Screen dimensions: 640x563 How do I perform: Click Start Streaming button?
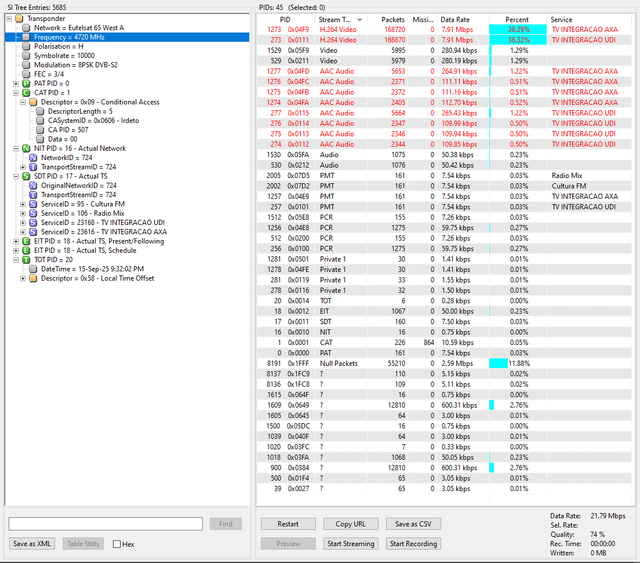351,543
